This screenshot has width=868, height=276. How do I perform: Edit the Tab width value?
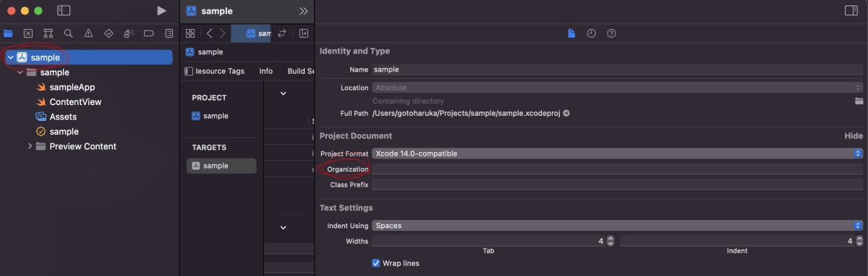[x=488, y=241]
